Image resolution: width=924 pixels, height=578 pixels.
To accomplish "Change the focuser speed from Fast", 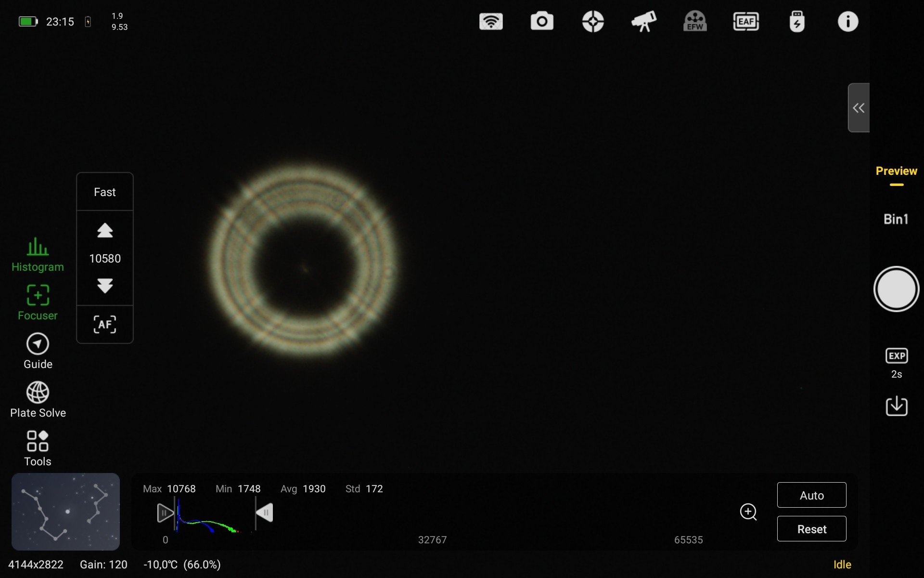I will click(105, 192).
